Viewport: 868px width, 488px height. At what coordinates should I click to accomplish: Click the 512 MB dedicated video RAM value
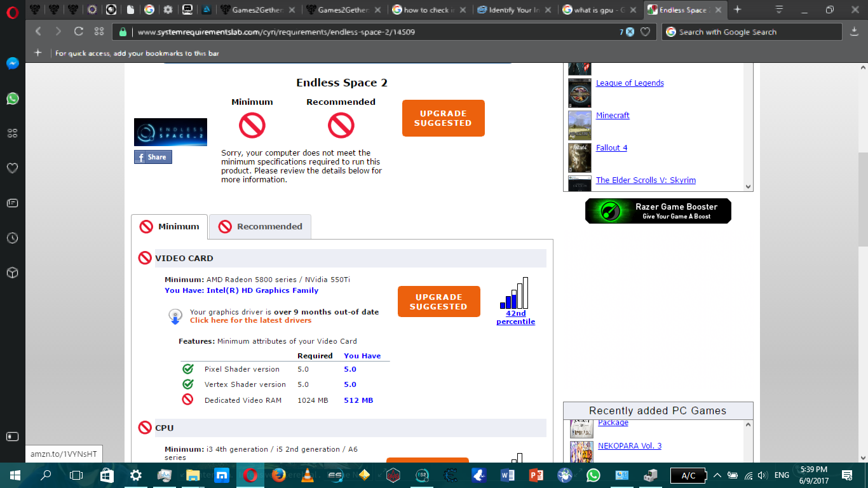(x=358, y=400)
